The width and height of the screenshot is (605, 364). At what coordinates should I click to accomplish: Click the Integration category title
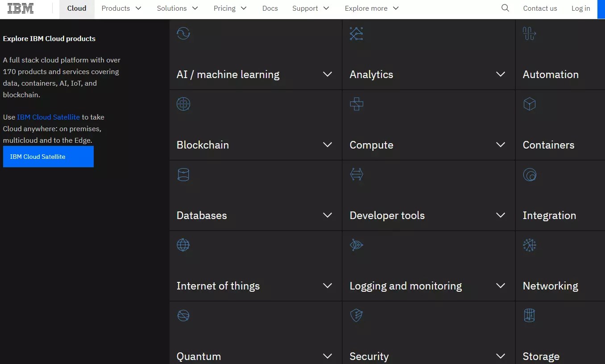click(x=549, y=215)
